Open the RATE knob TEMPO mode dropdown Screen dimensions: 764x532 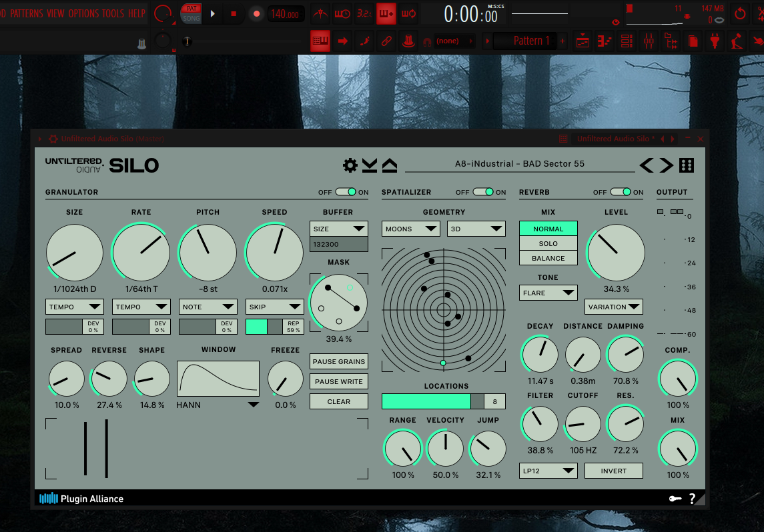141,307
